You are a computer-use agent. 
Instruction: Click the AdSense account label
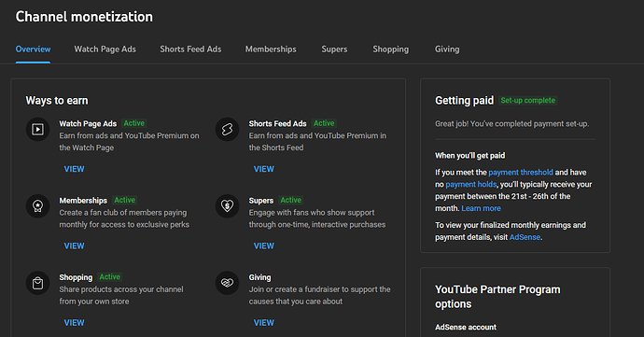(x=466, y=327)
